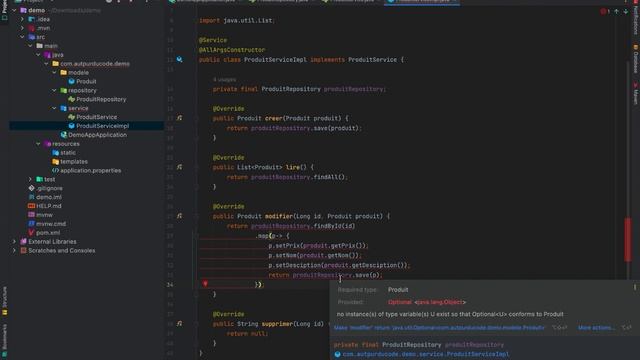The width and height of the screenshot is (640, 360).
Task: Open the Bookmarks tool window
Action: [4, 341]
